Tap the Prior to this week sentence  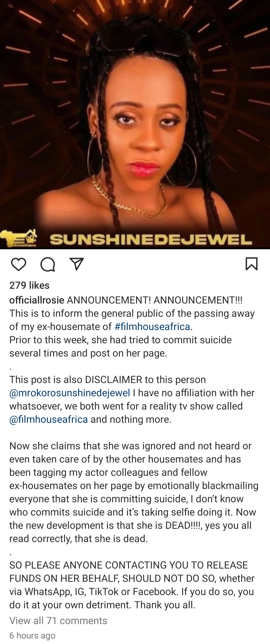coord(120,347)
